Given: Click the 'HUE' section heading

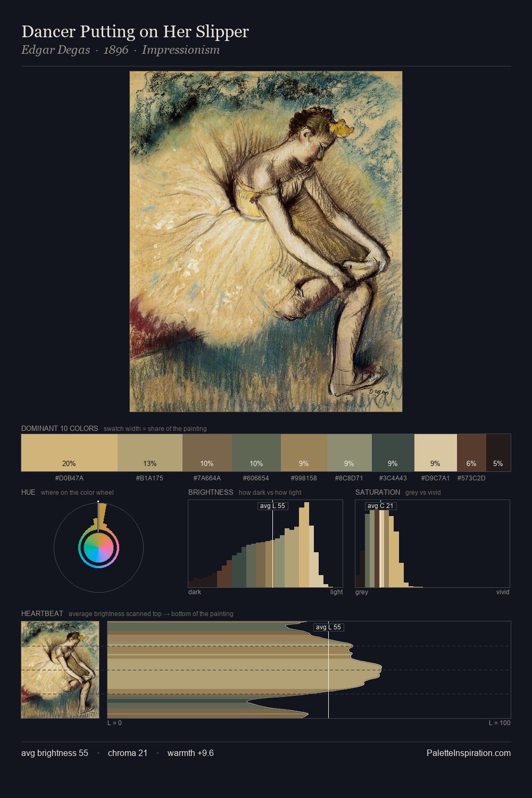Looking at the screenshot, I should (28, 492).
